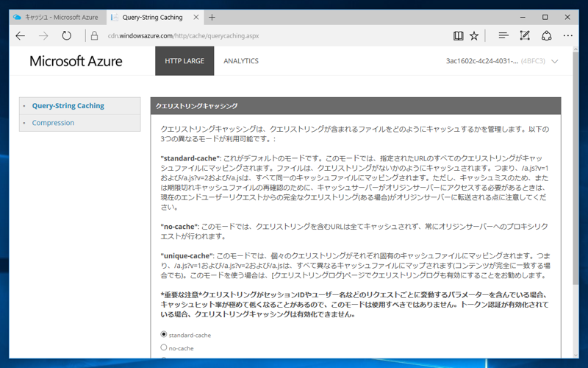
Task: Reload the page with refresh icon
Action: click(66, 36)
